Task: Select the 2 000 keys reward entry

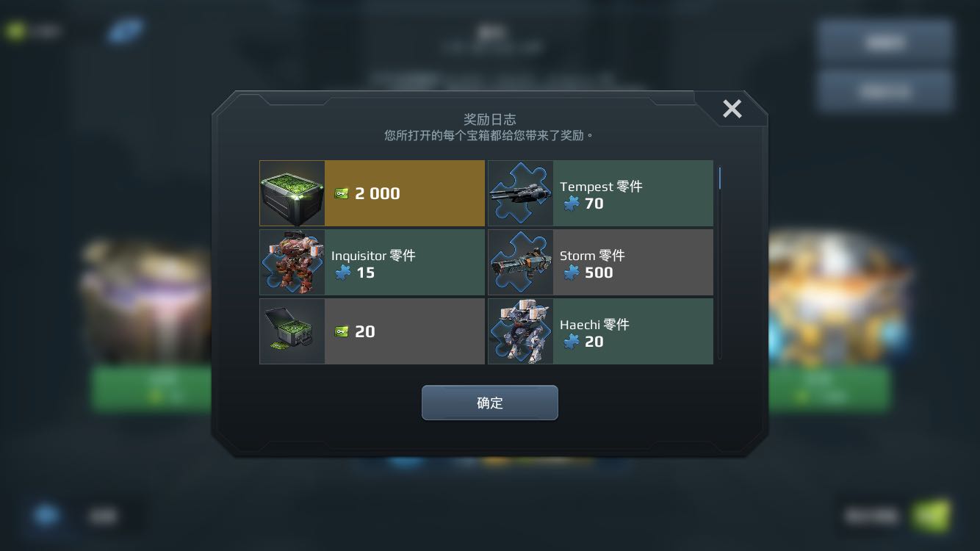Action: [372, 193]
